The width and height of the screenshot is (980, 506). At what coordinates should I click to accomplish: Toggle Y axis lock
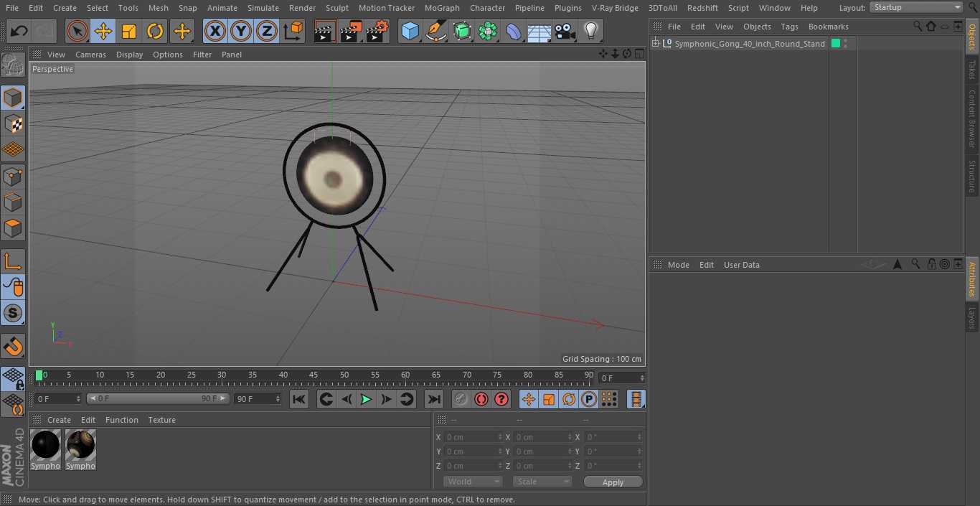pyautogui.click(x=240, y=31)
